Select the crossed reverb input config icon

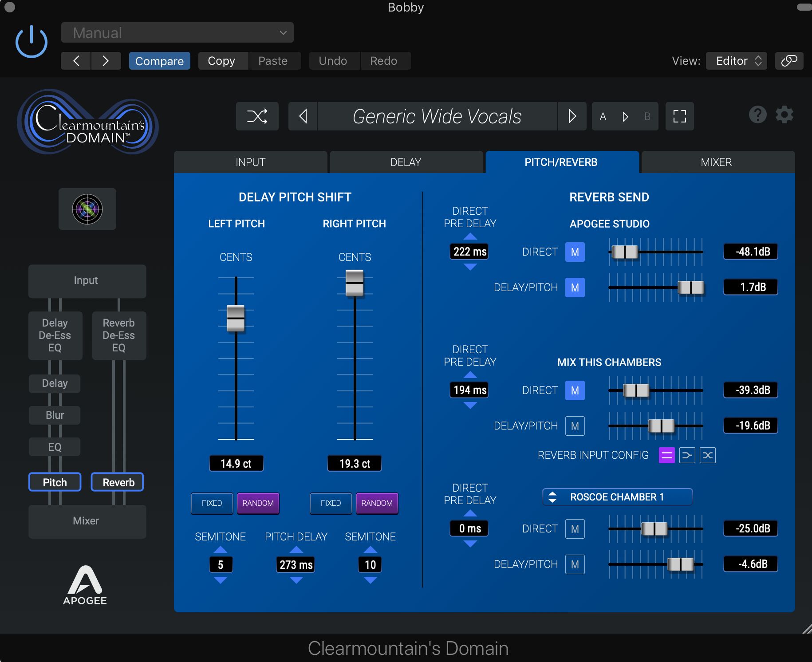[708, 455]
